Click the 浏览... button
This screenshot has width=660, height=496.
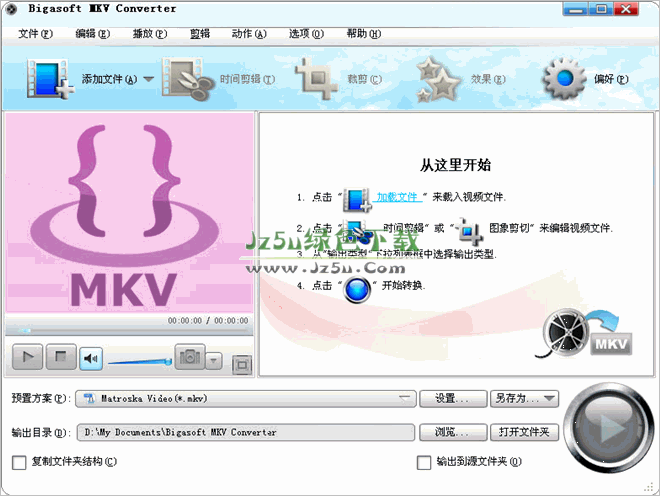pos(453,432)
